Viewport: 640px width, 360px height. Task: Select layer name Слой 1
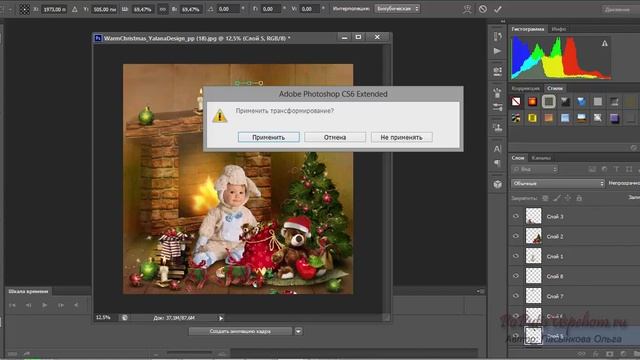[555, 256]
